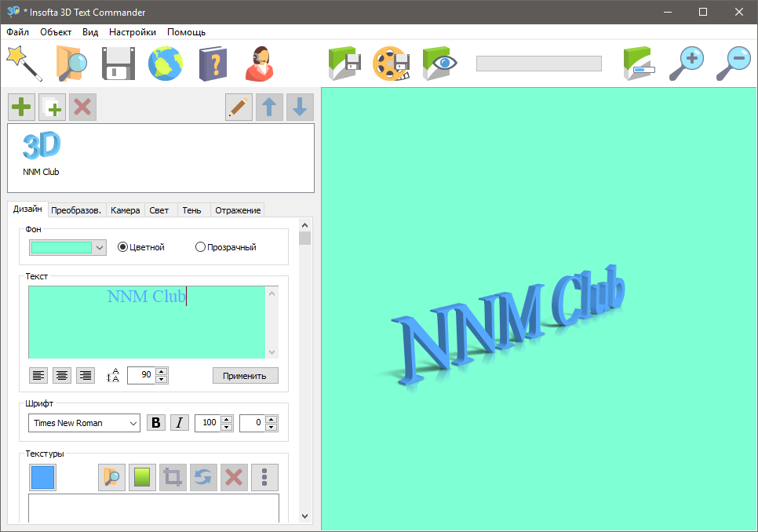This screenshot has width=758, height=532.
Task: Click the Применить button
Action: tap(245, 375)
